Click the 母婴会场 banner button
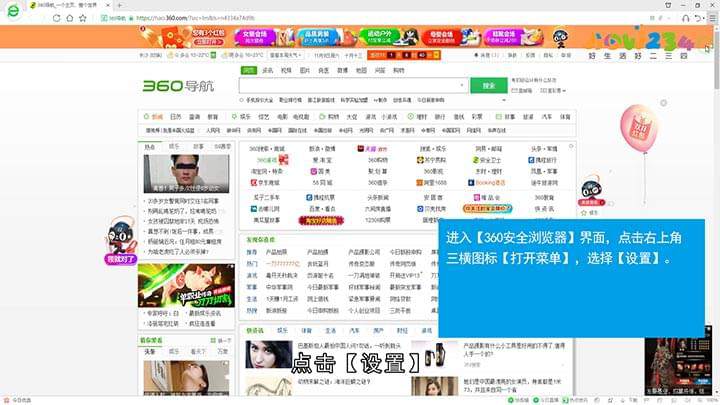 point(441,37)
